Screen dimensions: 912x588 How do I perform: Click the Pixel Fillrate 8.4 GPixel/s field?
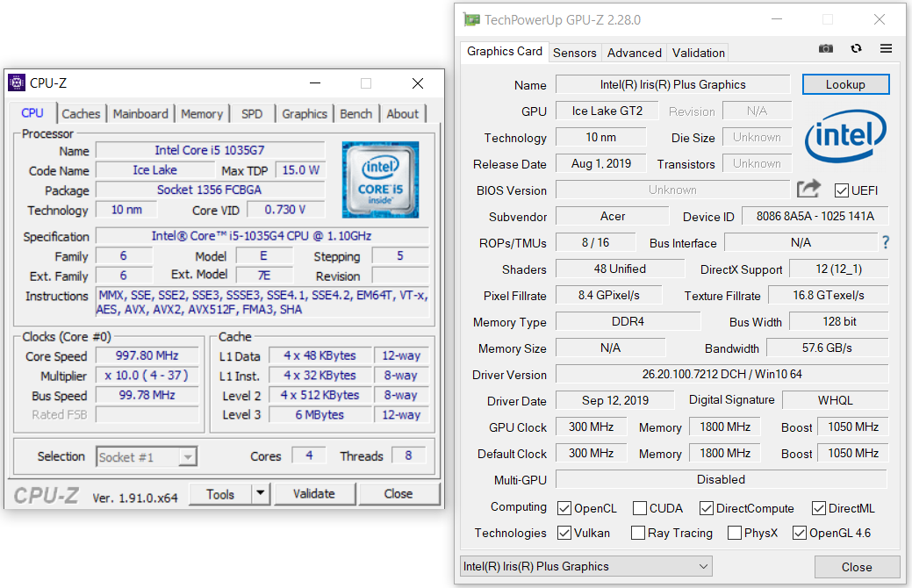pyautogui.click(x=609, y=295)
